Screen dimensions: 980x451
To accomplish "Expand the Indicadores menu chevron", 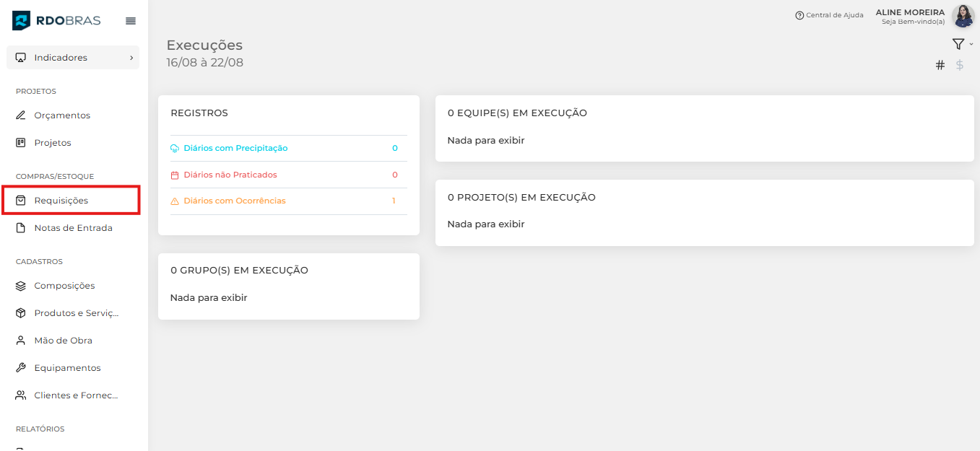I will 131,58.
